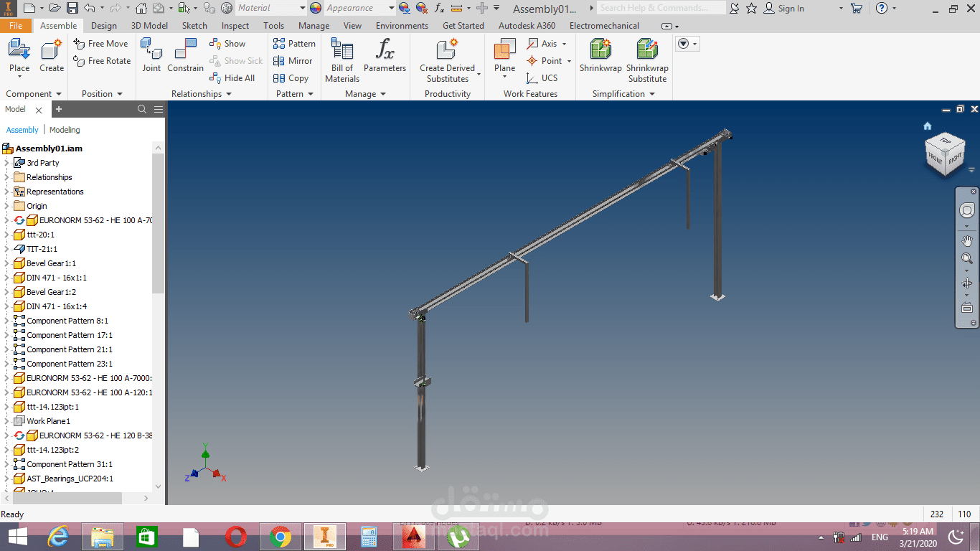Screen dimensions: 980x551
Task: Click the Mirror components tool
Action: pyautogui.click(x=293, y=61)
